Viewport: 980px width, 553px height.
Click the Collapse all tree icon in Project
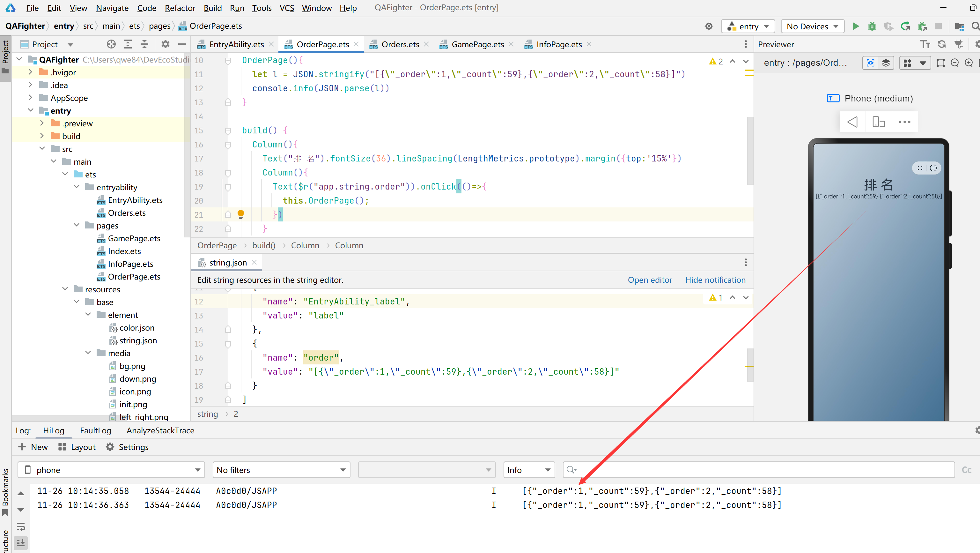[144, 44]
